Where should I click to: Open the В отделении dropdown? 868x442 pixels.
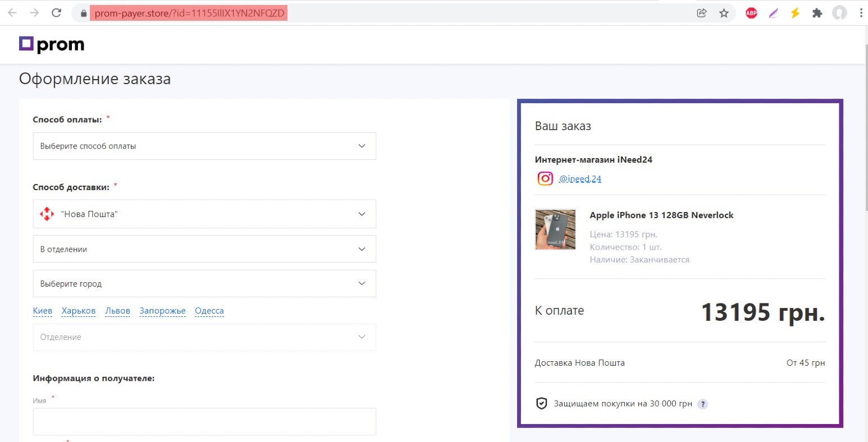(204, 249)
